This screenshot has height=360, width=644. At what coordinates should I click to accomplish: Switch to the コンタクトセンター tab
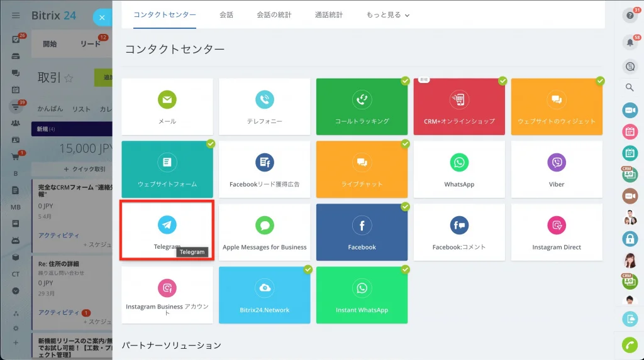[x=165, y=15]
